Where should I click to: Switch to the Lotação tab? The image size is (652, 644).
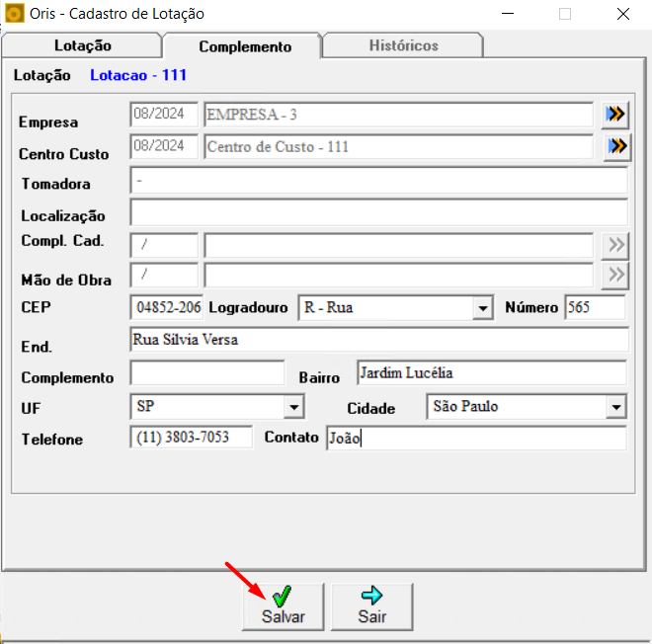(82, 45)
